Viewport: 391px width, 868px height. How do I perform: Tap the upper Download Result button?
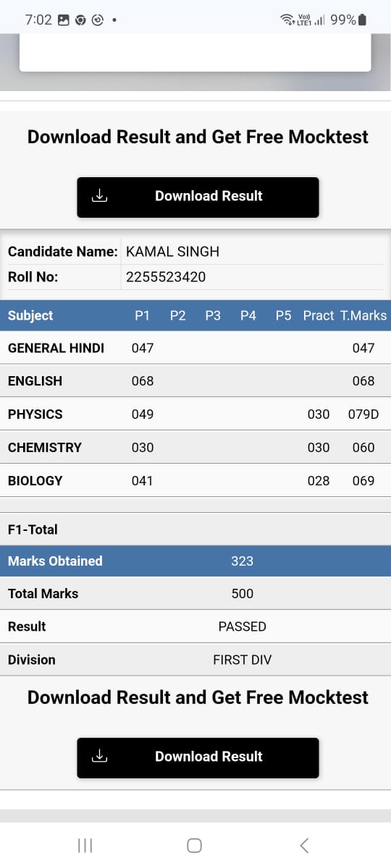[x=198, y=197]
